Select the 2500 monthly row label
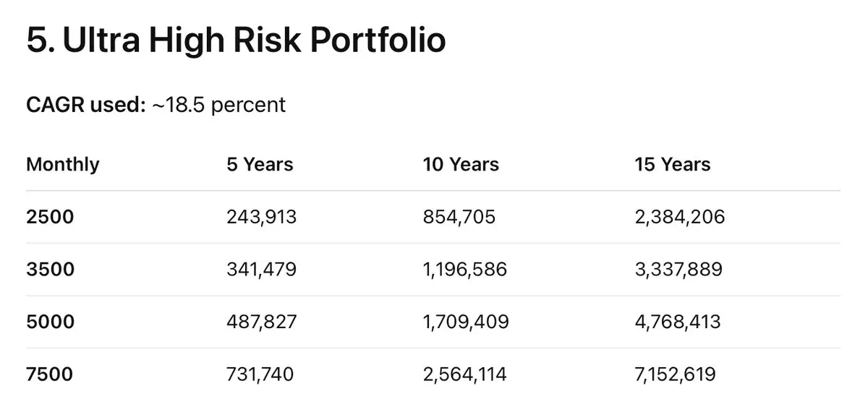Image resolution: width=868 pixels, height=412 pixels. [50, 217]
